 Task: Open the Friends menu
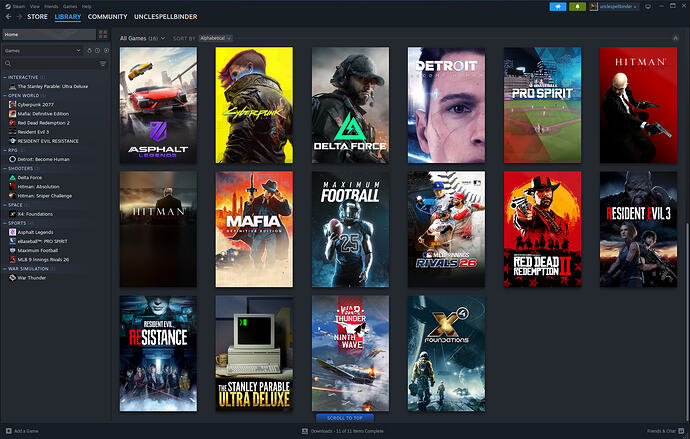click(51, 7)
